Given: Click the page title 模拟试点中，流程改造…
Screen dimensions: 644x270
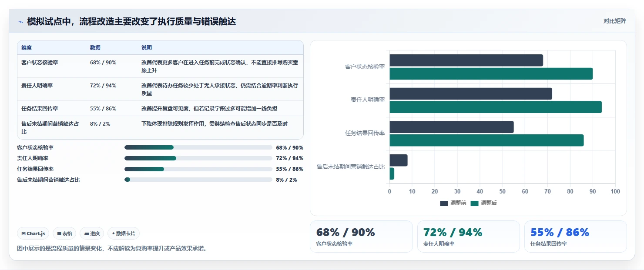Looking at the screenshot, I should [131, 22].
